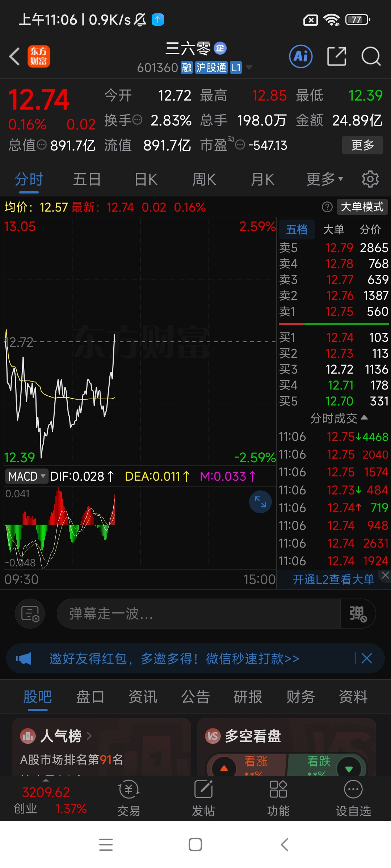Open the 资讯 tab

[x=143, y=697]
